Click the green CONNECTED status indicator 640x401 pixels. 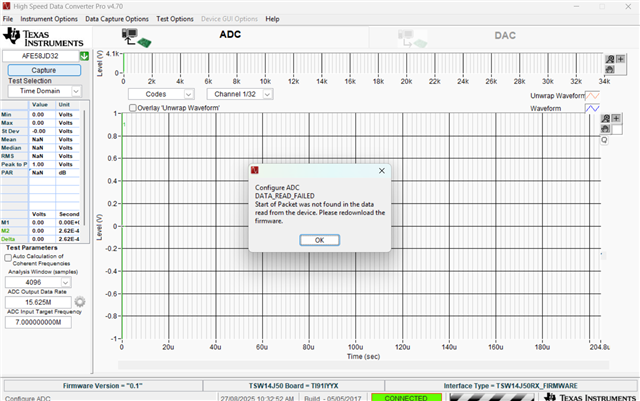tap(406, 397)
